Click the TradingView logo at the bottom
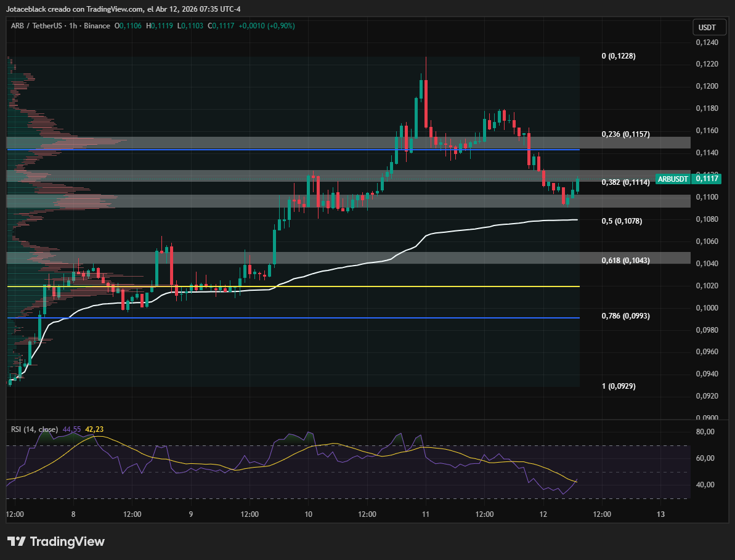The image size is (735, 560). pyautogui.click(x=56, y=542)
